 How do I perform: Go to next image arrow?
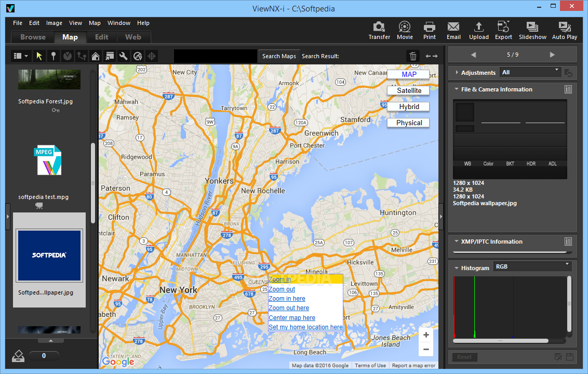click(x=552, y=55)
